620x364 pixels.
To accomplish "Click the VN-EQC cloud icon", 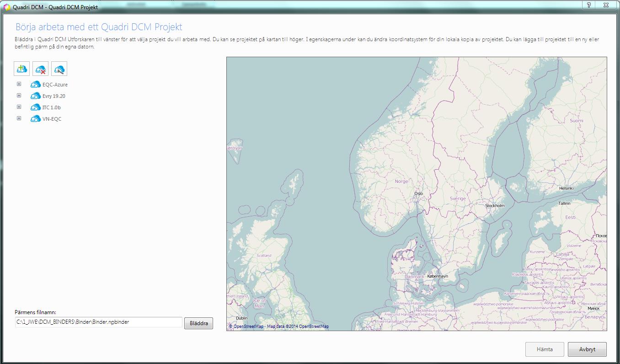I will (35, 119).
